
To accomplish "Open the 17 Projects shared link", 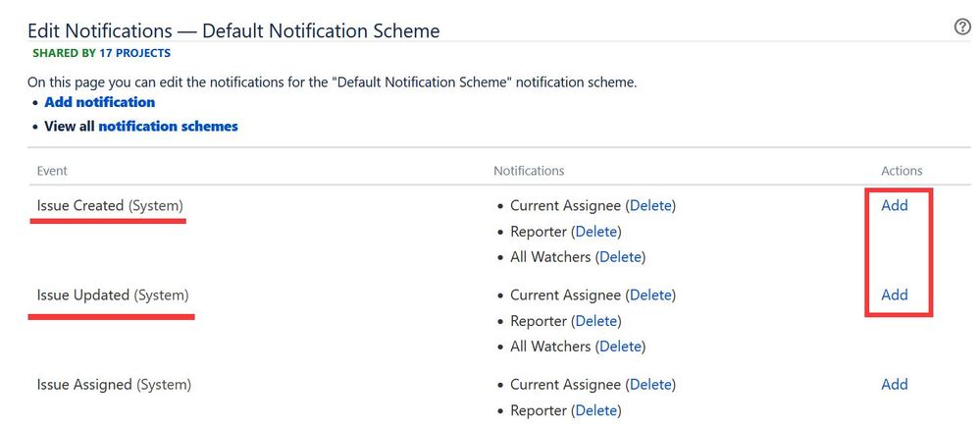I will tap(134, 53).
